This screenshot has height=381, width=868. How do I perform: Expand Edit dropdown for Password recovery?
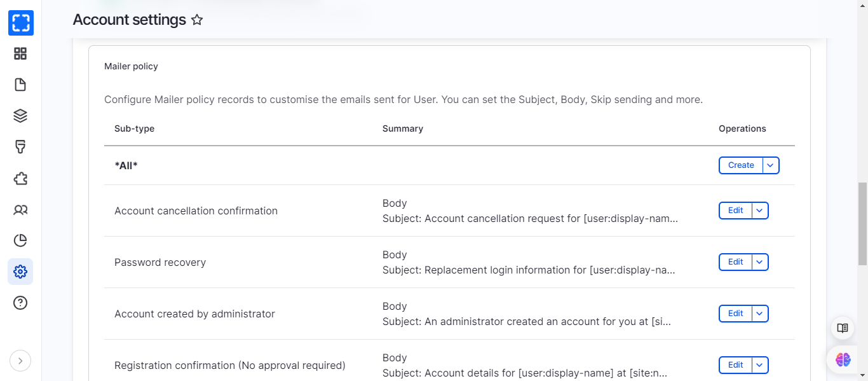(x=760, y=262)
